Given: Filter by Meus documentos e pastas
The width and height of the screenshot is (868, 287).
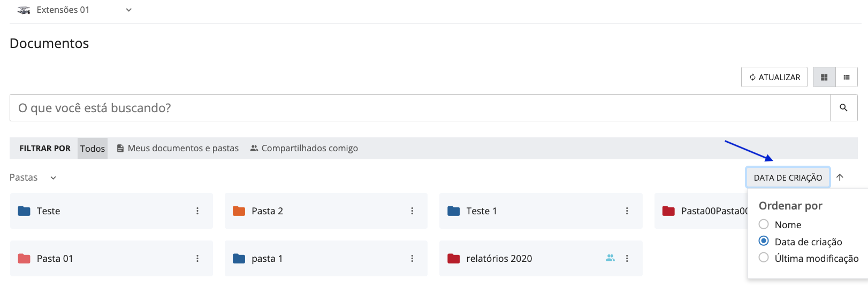Looking at the screenshot, I should (178, 149).
